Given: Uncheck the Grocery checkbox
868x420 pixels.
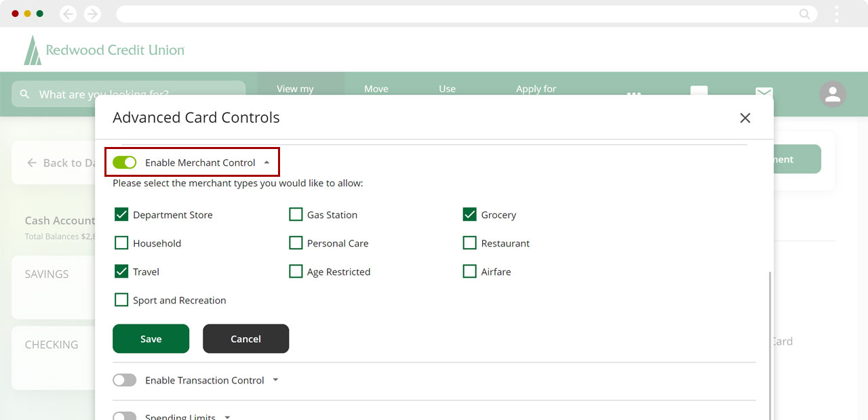Looking at the screenshot, I should coord(469,215).
